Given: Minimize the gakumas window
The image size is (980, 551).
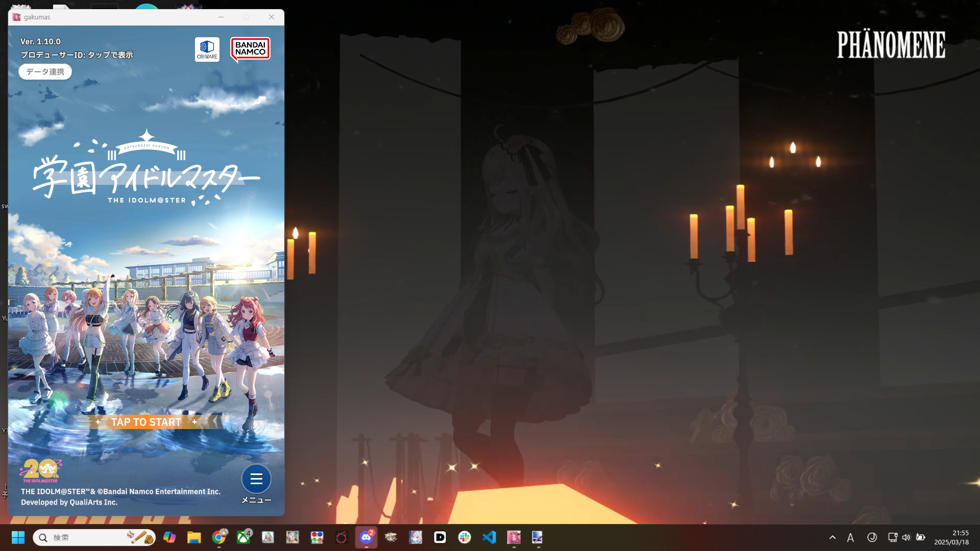Looking at the screenshot, I should pyautogui.click(x=221, y=17).
